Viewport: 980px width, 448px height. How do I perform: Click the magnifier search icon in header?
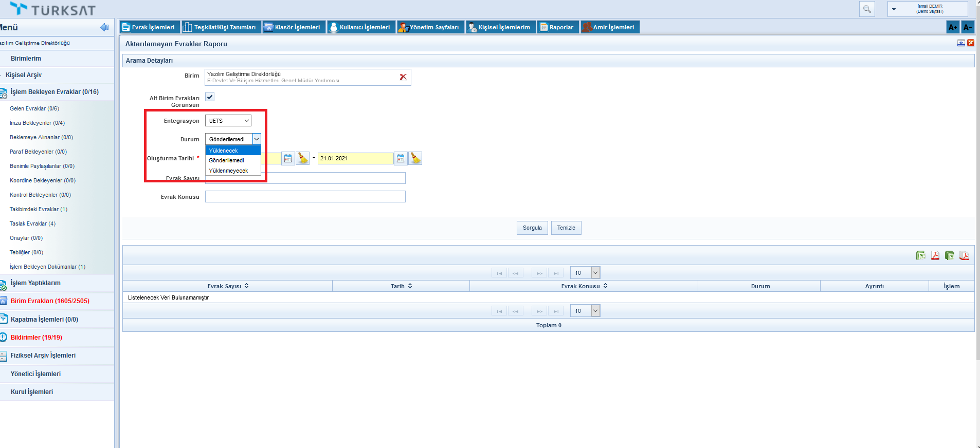[x=867, y=9]
